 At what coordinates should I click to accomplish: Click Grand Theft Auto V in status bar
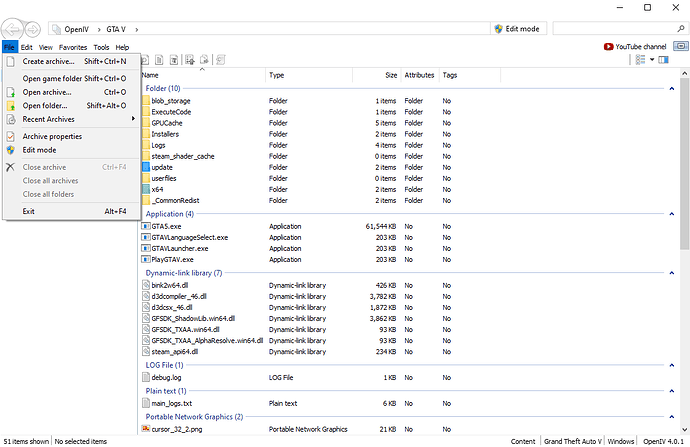573,441
